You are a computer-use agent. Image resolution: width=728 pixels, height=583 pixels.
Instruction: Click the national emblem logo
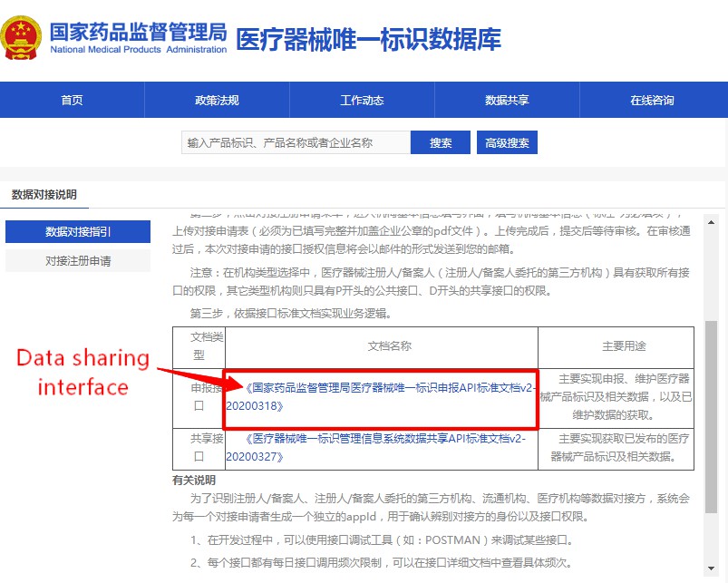[x=21, y=36]
